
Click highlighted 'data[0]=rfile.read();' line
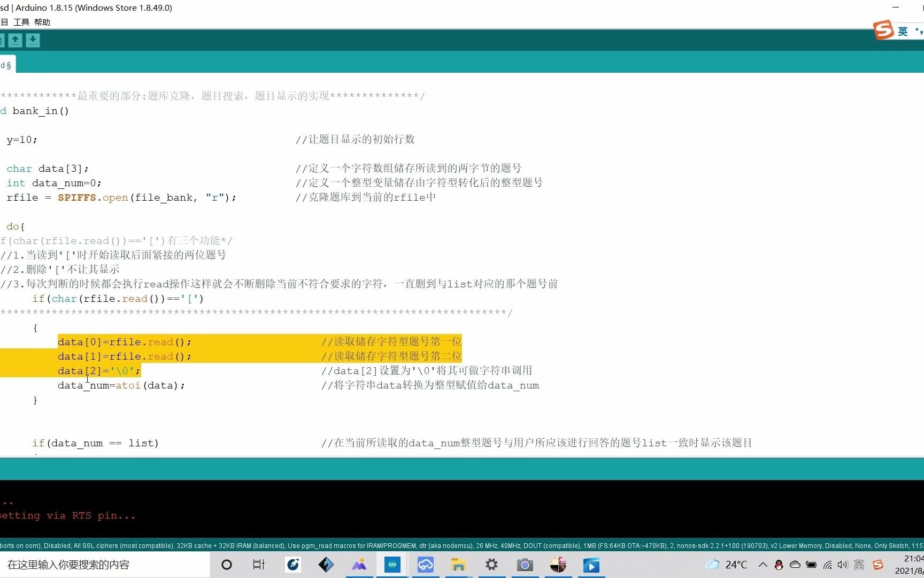pos(125,342)
